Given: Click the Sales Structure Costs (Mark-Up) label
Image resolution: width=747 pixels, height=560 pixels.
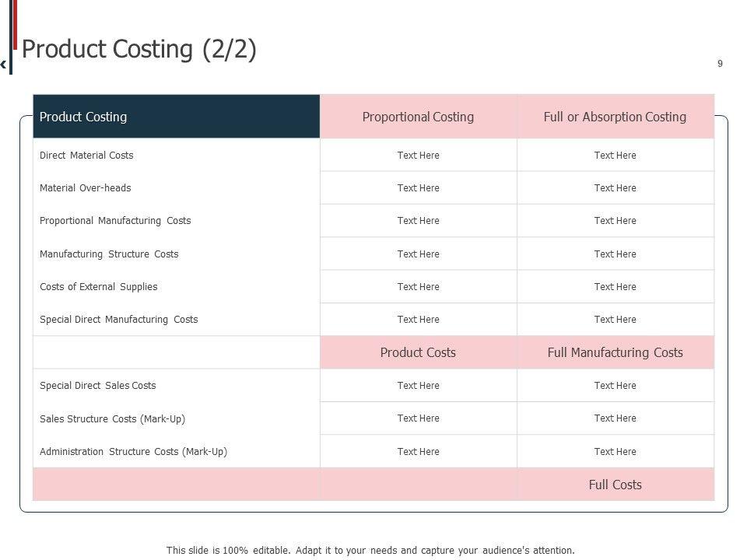Looking at the screenshot, I should point(113,419).
